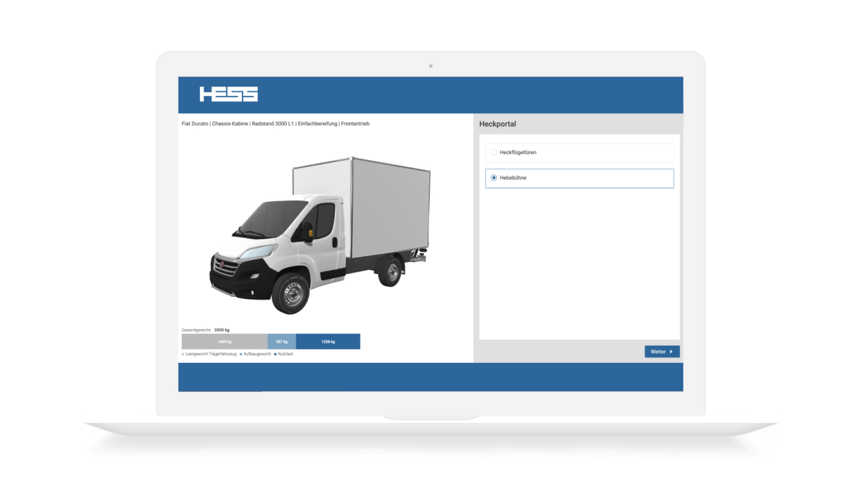The width and height of the screenshot is (868, 488).
Task: Click the 3D truck preview image
Action: [319, 235]
